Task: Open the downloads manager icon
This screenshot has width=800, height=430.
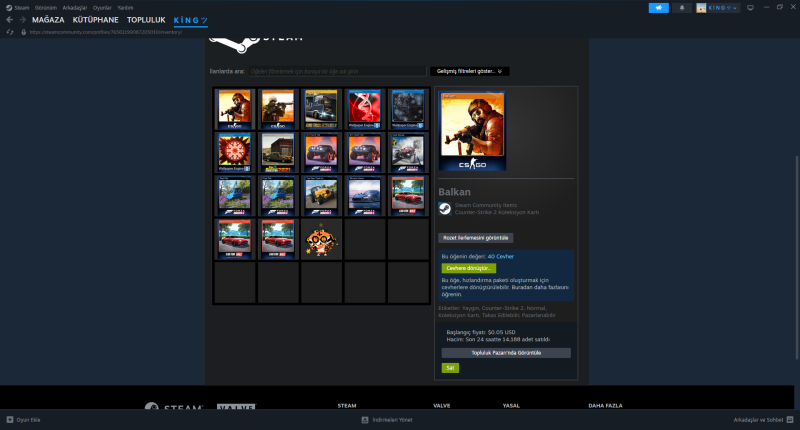Action: pos(364,420)
